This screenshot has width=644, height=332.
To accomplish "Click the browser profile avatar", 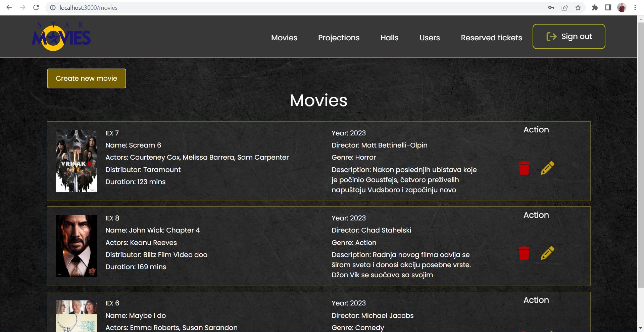I will 622,7.
